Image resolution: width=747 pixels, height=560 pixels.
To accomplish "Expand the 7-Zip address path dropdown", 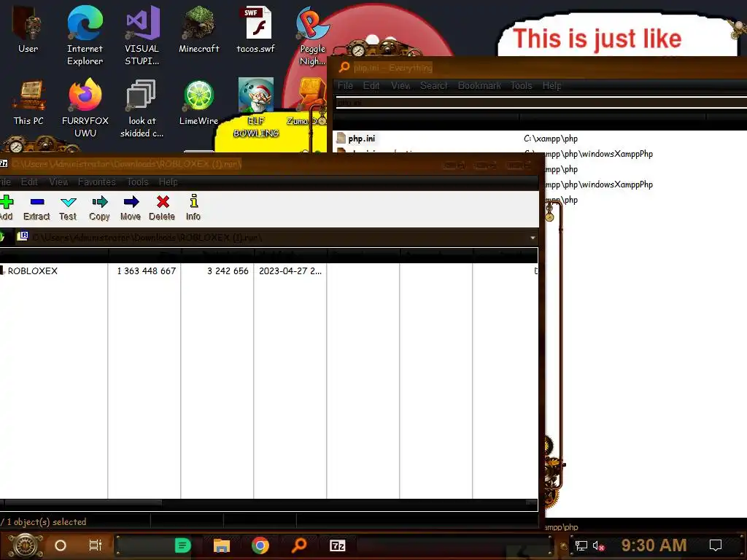I will [533, 238].
